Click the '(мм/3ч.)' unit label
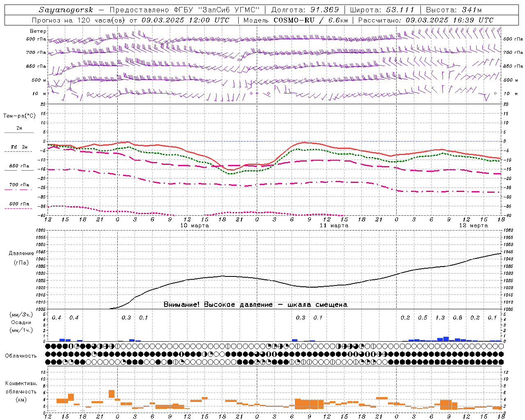525x420 pixels. tap(21, 315)
